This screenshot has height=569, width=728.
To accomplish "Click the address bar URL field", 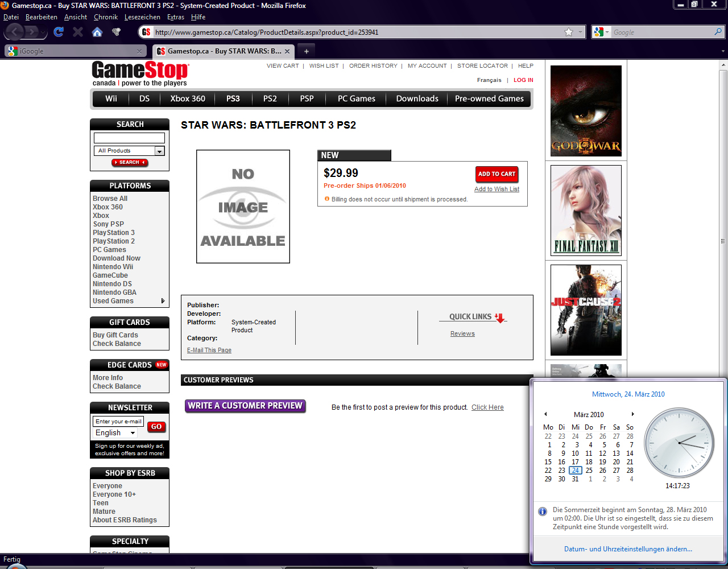I will [x=357, y=32].
